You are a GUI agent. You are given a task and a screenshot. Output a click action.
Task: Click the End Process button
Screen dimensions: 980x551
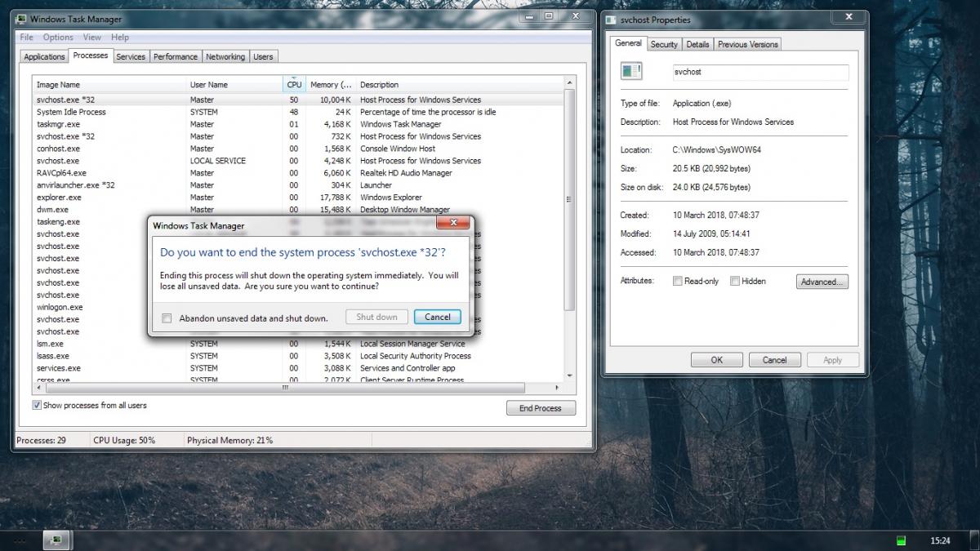click(x=541, y=408)
